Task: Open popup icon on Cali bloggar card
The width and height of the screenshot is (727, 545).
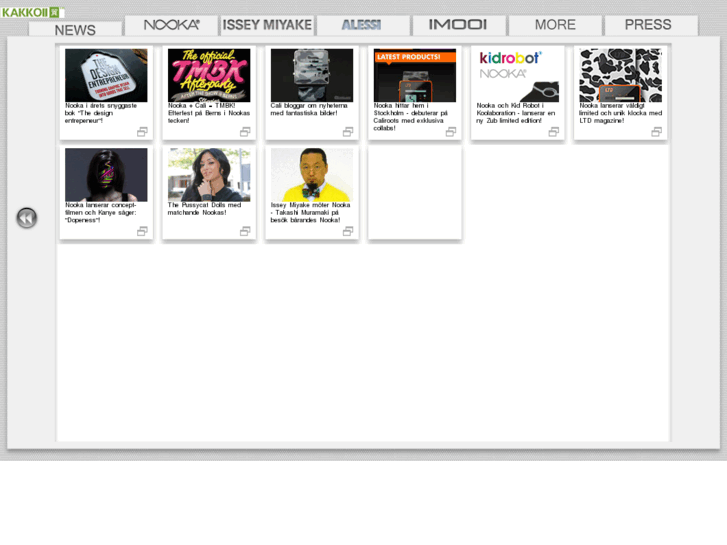Action: [x=348, y=132]
